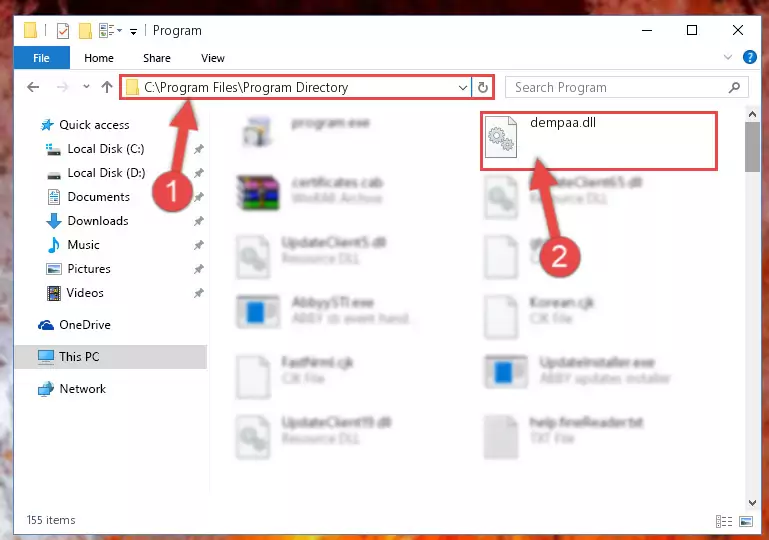Switch to Details view in status bar

pos(724,521)
